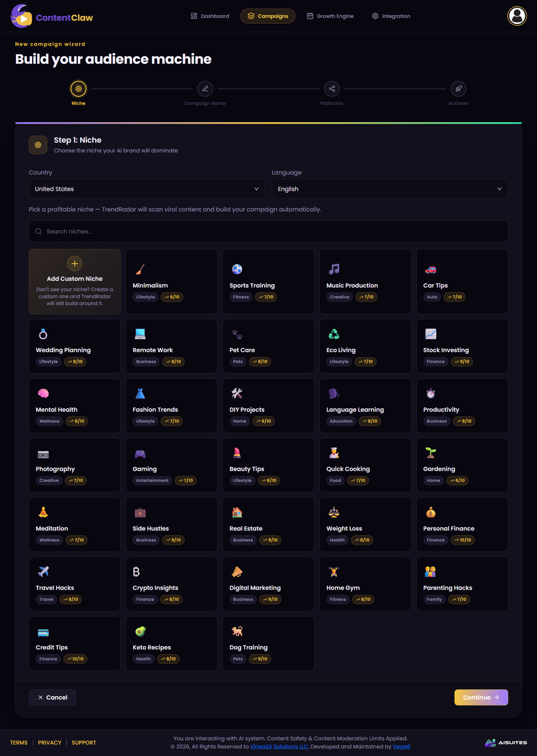Select the Personal Finance niche card
The height and width of the screenshot is (756, 537).
462,524
